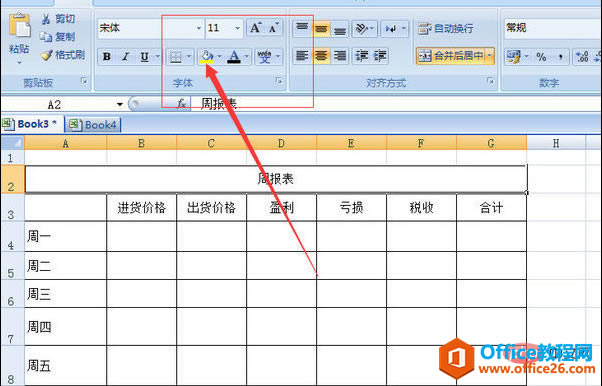Viewport: 602px width, 386px height.
Task: Open the font size dropdown
Action: [237, 28]
